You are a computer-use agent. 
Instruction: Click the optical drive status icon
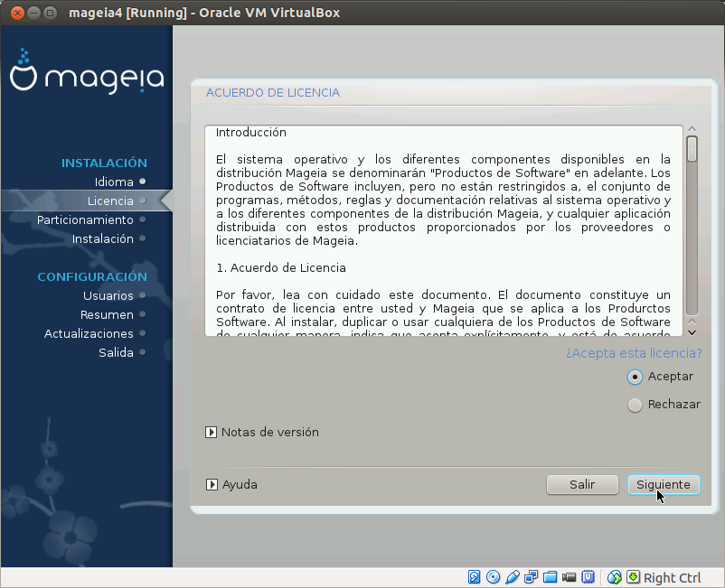click(494, 576)
